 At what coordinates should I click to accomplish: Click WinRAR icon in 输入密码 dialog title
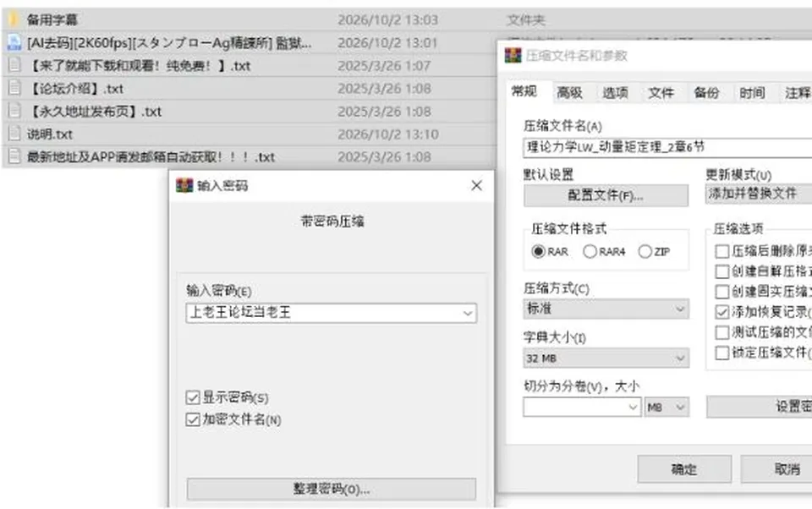pos(184,185)
